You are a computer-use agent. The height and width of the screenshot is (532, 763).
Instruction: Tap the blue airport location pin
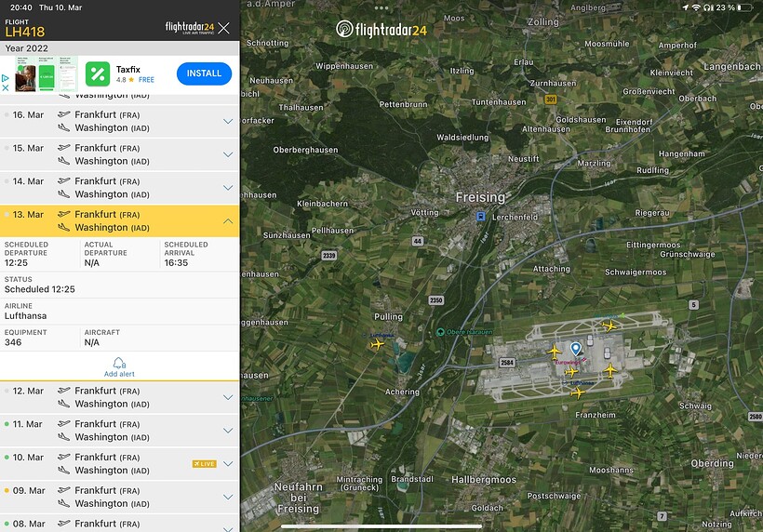click(576, 348)
